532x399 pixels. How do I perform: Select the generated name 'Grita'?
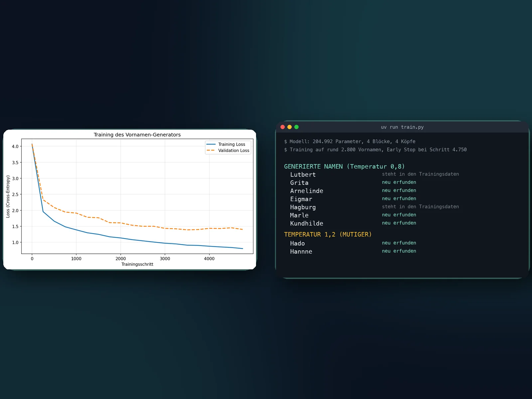[299, 183]
